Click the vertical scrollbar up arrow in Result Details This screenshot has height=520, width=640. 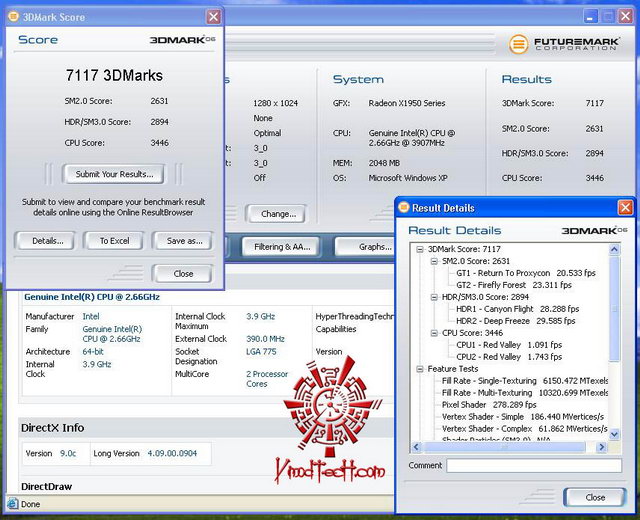coord(614,249)
